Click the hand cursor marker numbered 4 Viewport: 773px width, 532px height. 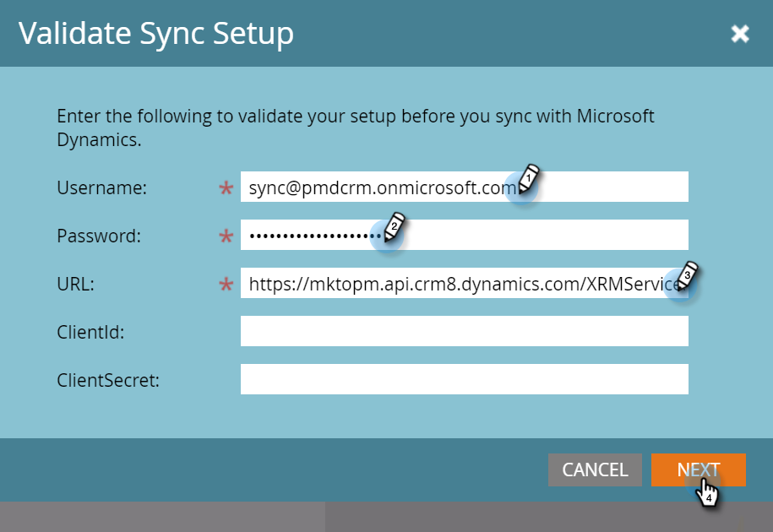[x=708, y=491]
